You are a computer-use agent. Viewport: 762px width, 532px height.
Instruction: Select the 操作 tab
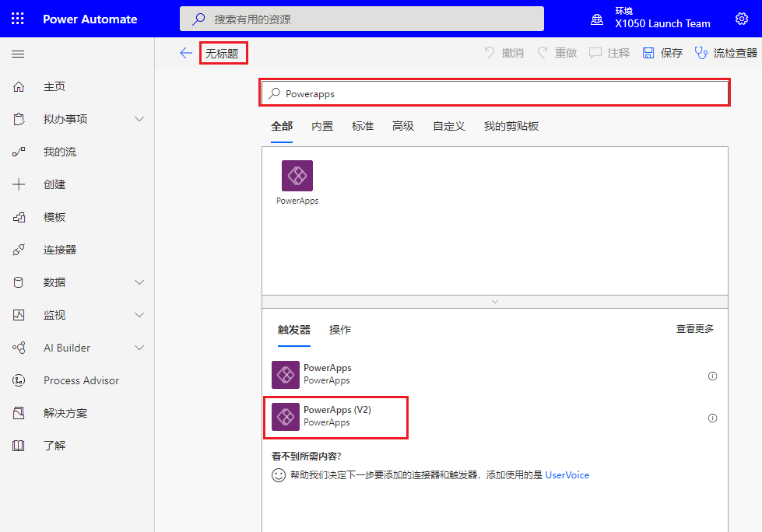(x=339, y=330)
